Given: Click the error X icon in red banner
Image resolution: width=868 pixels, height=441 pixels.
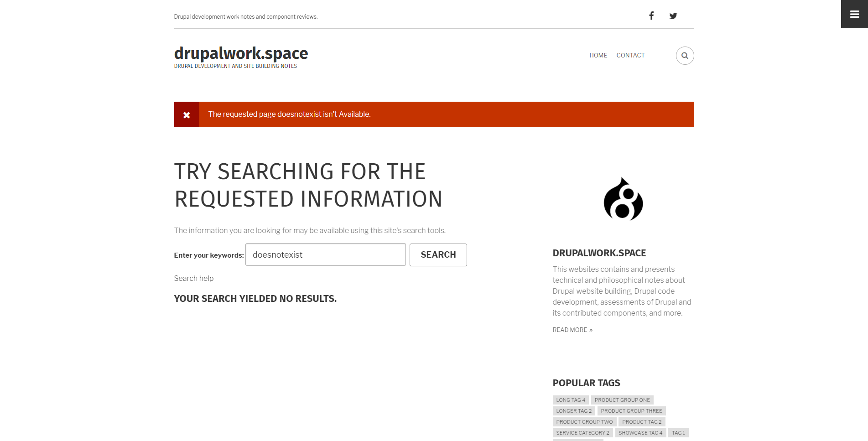Looking at the screenshot, I should tap(187, 115).
